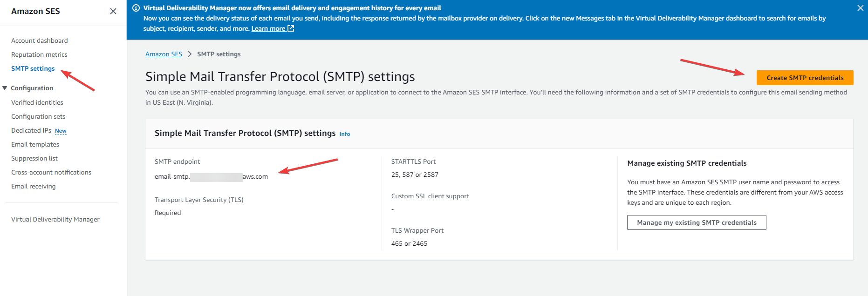868x296 pixels.
Task: Open the Info link beside SMTP settings heading
Action: pyautogui.click(x=345, y=134)
